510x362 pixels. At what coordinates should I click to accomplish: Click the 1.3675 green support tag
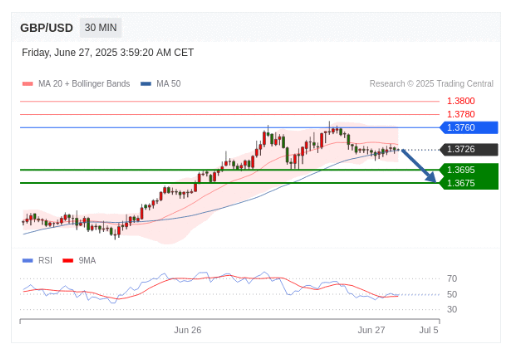click(469, 183)
